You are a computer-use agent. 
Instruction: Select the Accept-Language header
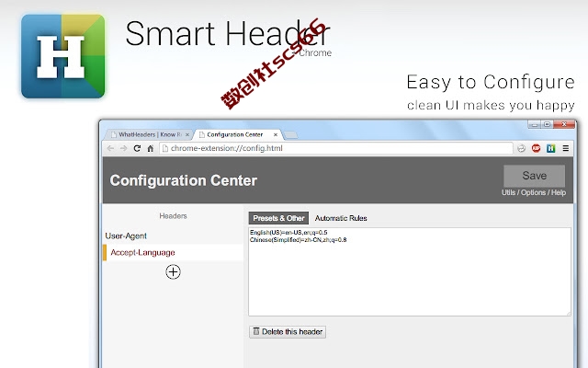pyautogui.click(x=173, y=252)
